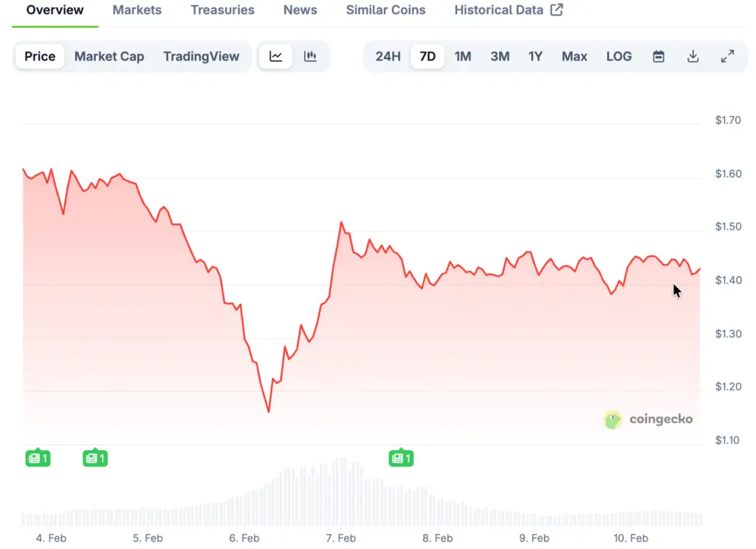The width and height of the screenshot is (756, 549).
Task: Switch chart to TradingView
Action: tap(202, 57)
